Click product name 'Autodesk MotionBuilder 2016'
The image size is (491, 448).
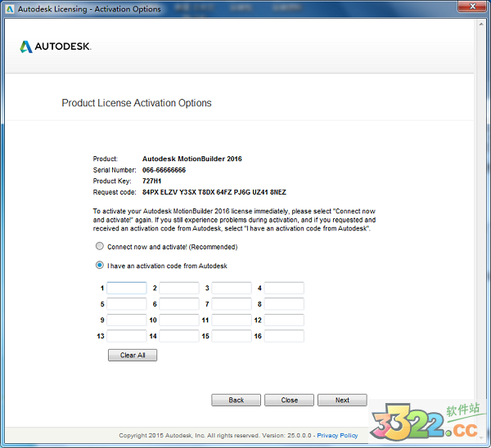tap(192, 159)
